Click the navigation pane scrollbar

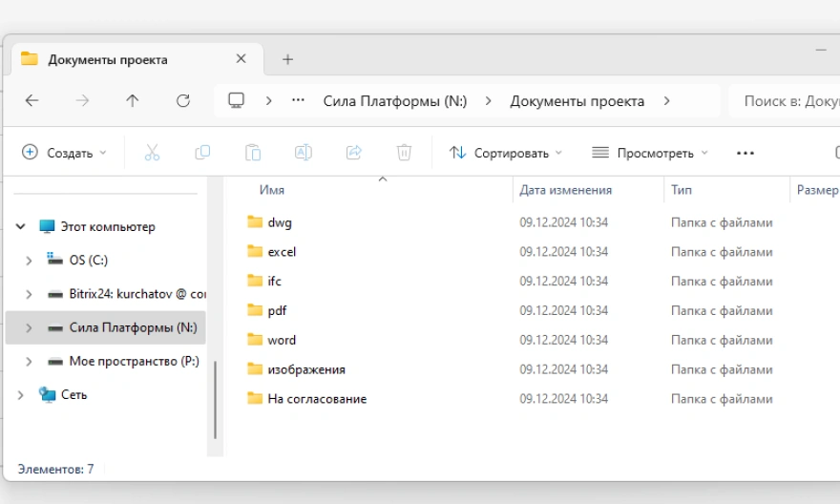click(x=216, y=400)
